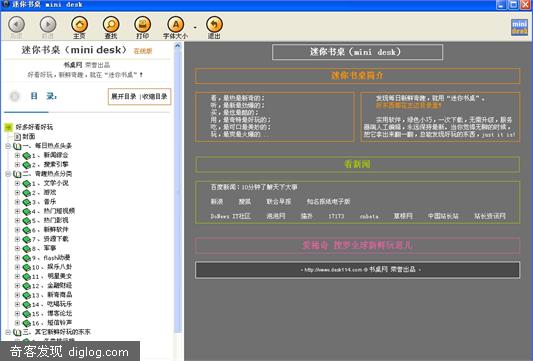Click the Forward (前进) arrow toolbar icon
Screen dimensions: 533x361
coord(48,24)
